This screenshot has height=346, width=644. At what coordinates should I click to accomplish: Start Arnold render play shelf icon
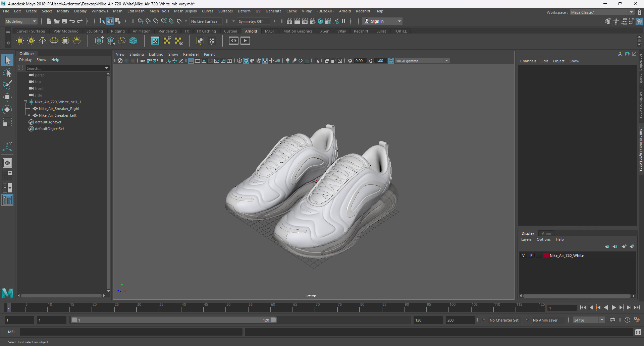coord(245,41)
